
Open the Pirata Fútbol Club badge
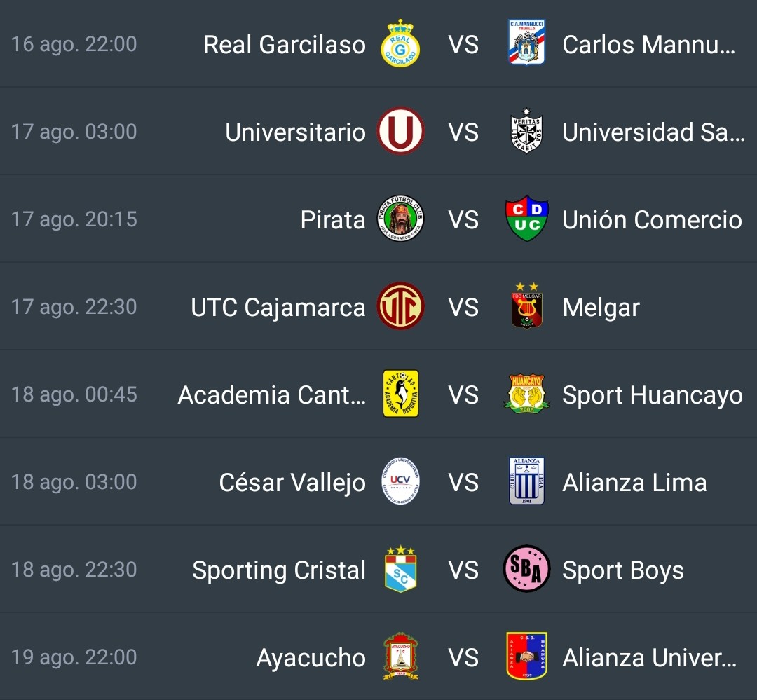pyautogui.click(x=400, y=219)
